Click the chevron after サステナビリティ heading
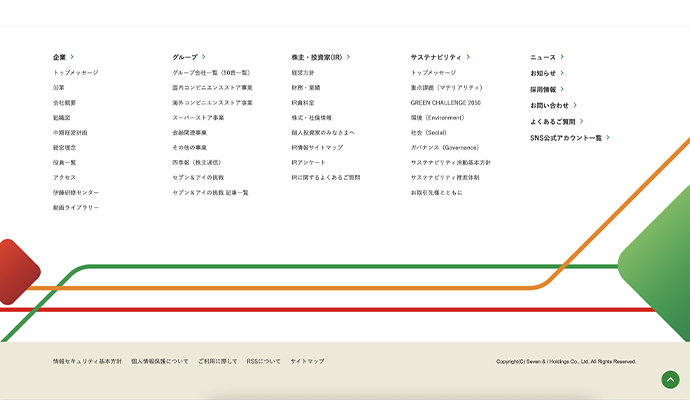This screenshot has width=690, height=400. (468, 57)
